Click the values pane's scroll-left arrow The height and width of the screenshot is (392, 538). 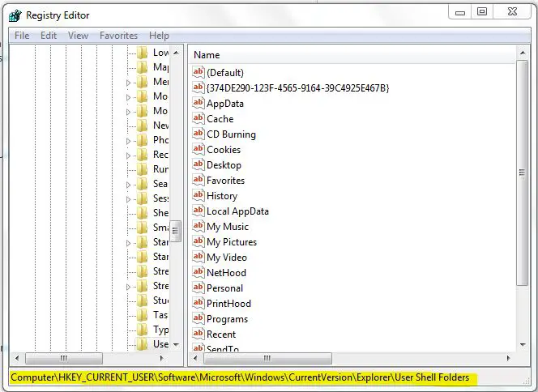point(195,359)
